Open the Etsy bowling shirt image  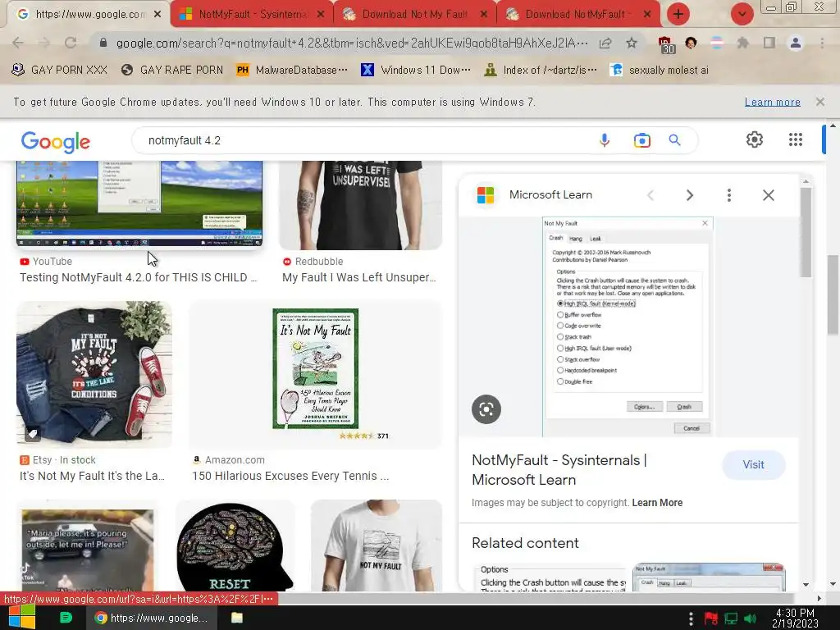(94, 374)
